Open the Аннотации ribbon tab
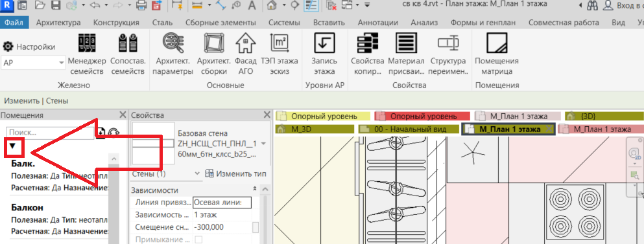The width and height of the screenshot is (644, 244). pyautogui.click(x=378, y=23)
